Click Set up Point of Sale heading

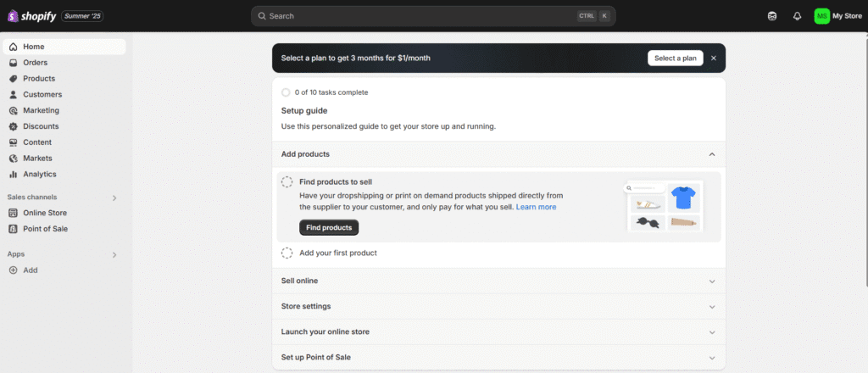316,357
